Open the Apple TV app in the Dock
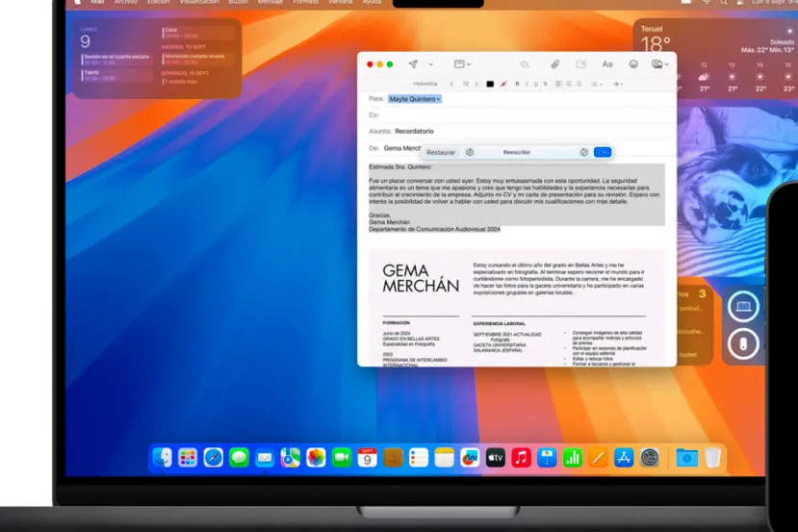This screenshot has width=798, height=532. 495,458
